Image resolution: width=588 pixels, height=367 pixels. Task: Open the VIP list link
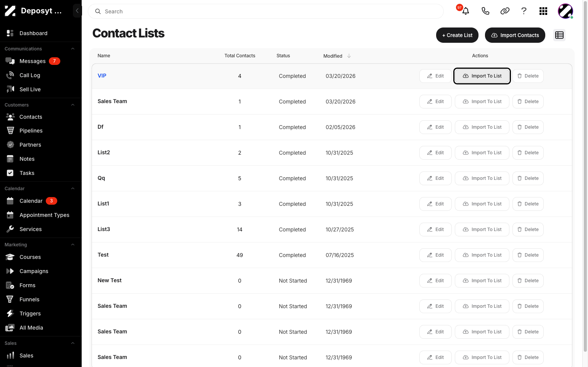tap(102, 76)
